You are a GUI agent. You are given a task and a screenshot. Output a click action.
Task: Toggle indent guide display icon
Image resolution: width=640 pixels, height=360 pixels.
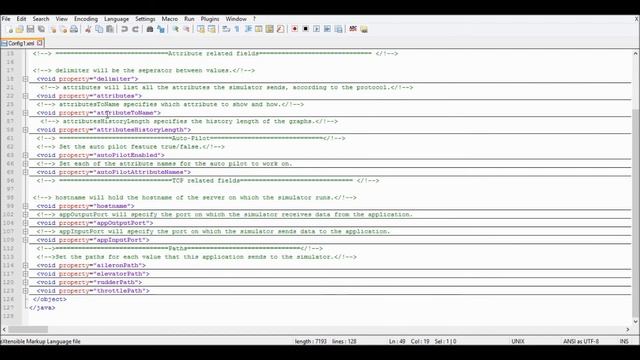tap(248, 29)
